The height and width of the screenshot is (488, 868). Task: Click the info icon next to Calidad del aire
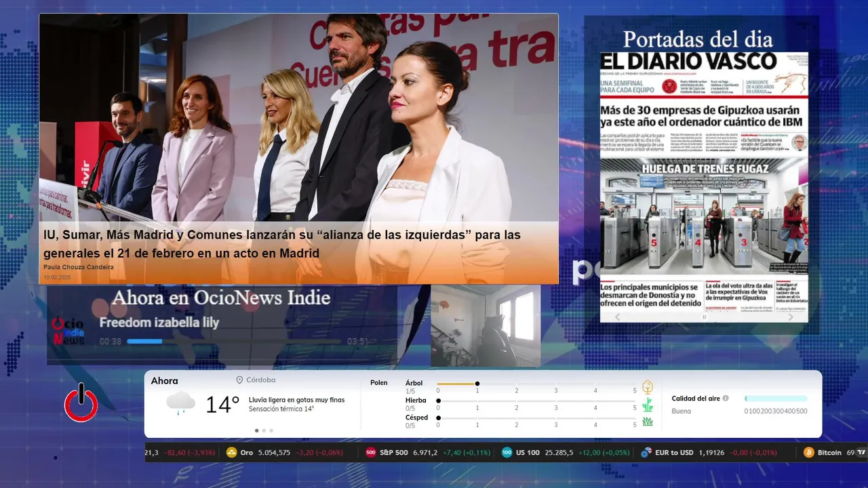point(726,399)
